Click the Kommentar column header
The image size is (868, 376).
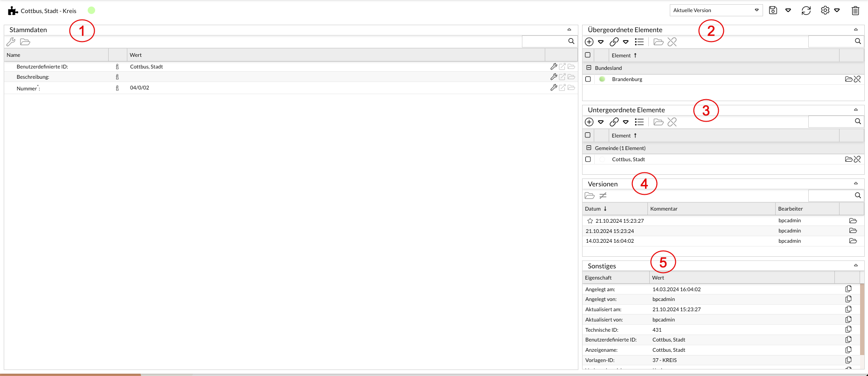[x=664, y=209]
